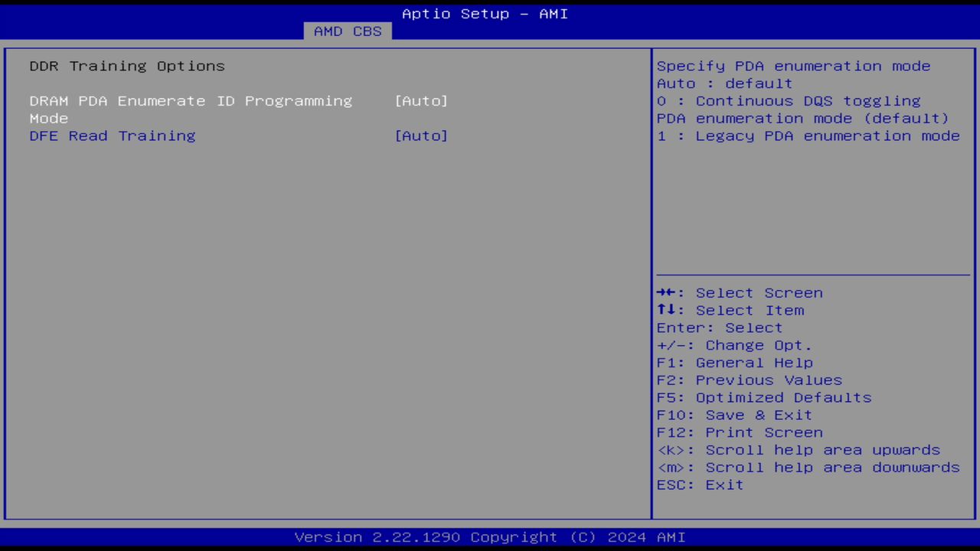Select the AMD CBS tab

click(348, 31)
